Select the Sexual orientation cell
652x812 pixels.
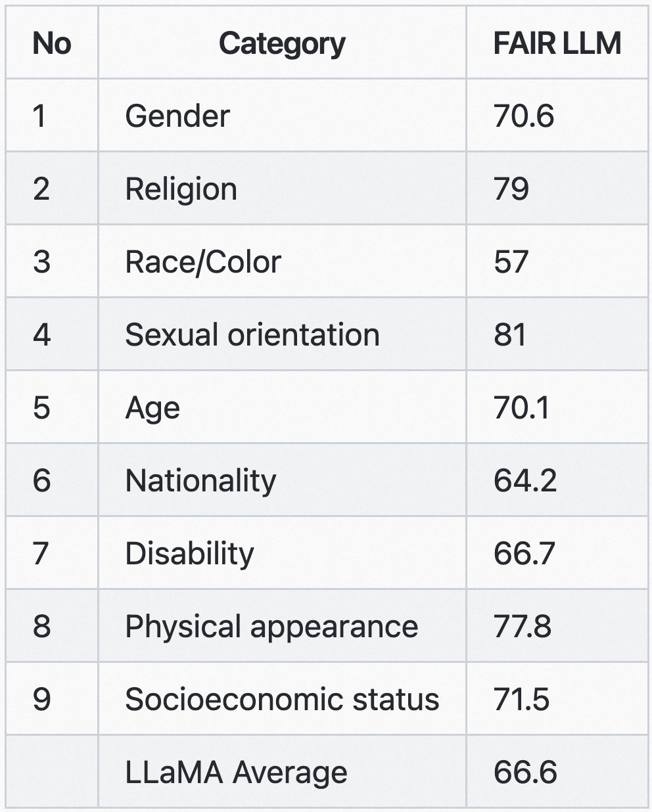pos(282,334)
